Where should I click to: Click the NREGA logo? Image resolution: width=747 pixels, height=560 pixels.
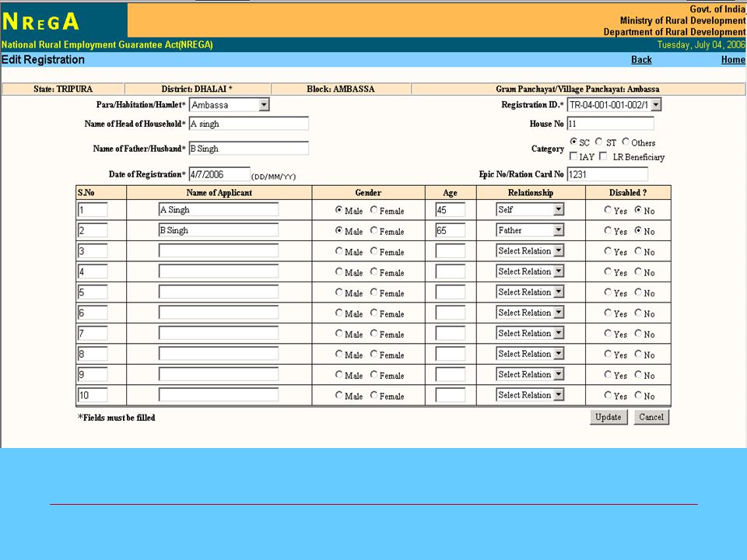coord(40,22)
